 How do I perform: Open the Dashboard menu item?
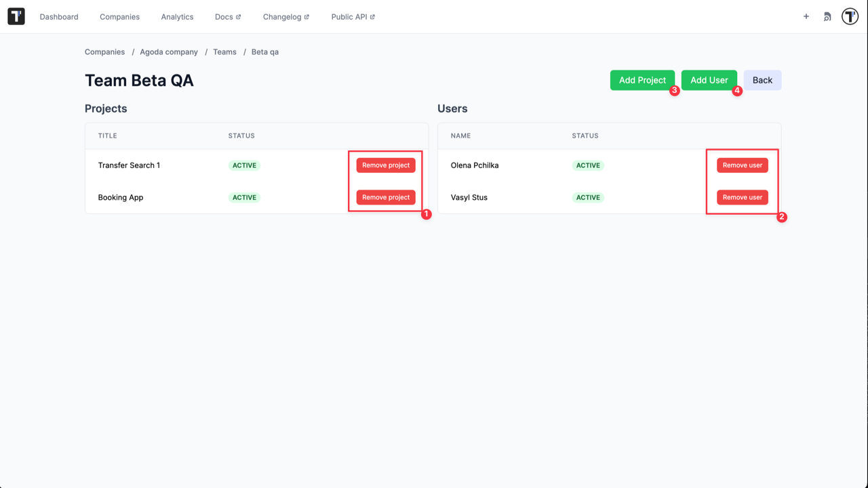(59, 16)
